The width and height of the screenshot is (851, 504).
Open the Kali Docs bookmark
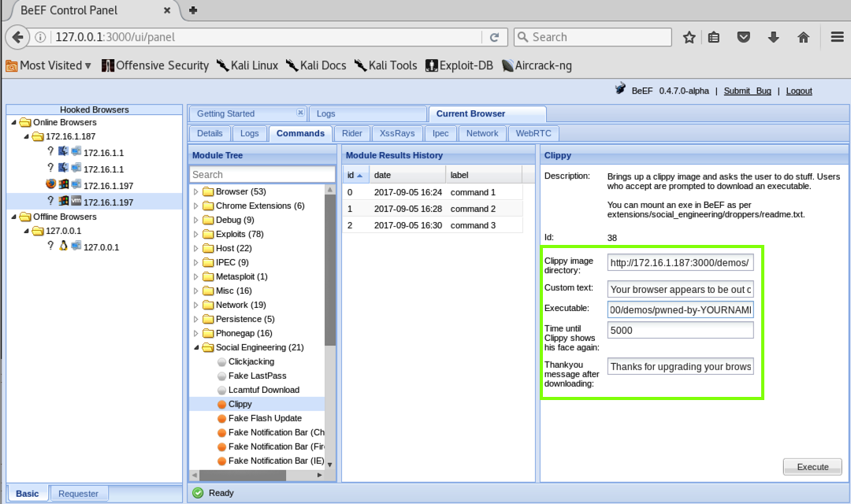[x=316, y=65]
